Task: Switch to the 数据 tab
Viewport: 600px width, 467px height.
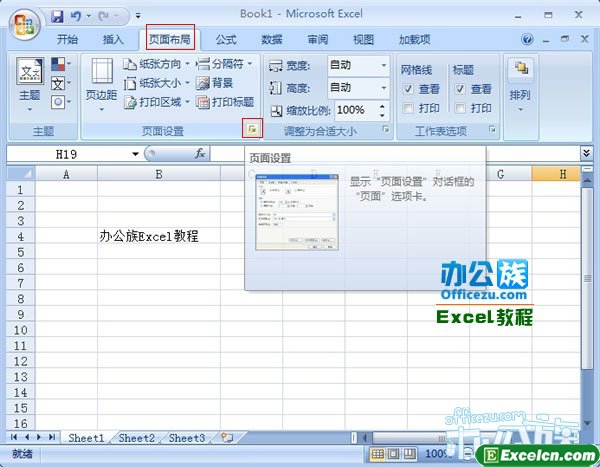Action: point(272,39)
